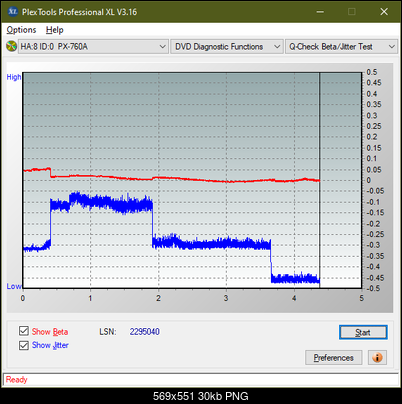Click the disc drive icon beside the PX-760A selector

coord(11,46)
